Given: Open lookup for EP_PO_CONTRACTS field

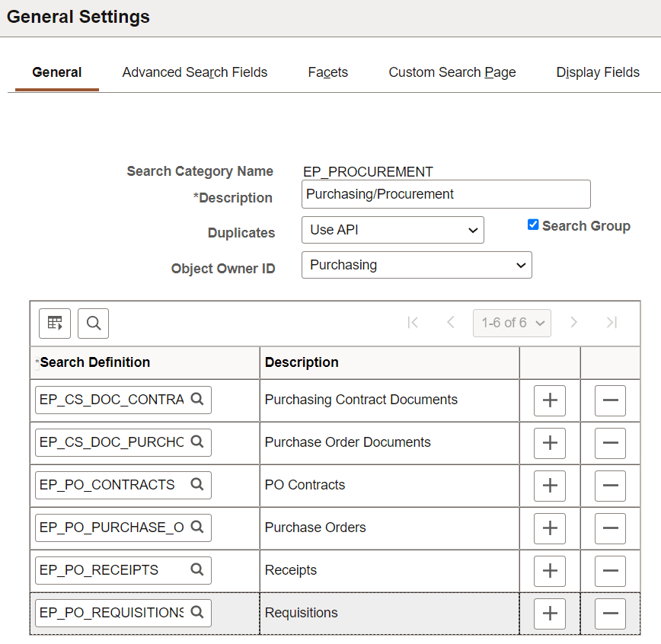Looking at the screenshot, I should click(197, 484).
